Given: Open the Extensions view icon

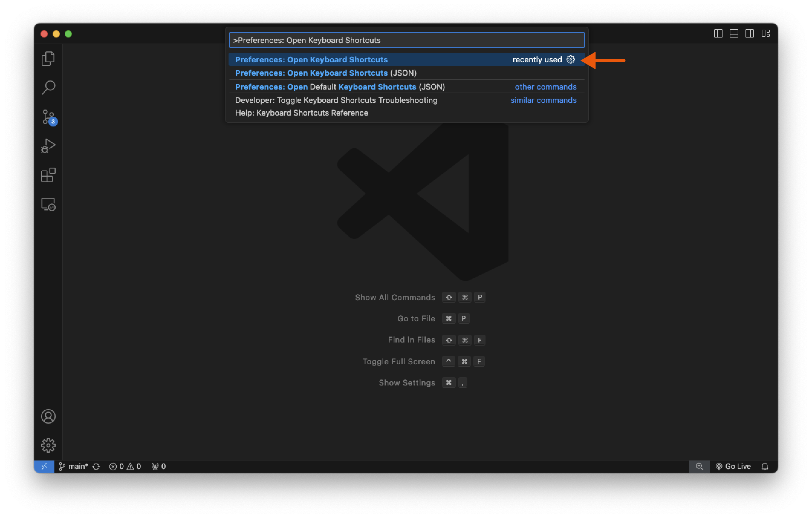Looking at the screenshot, I should pos(48,175).
